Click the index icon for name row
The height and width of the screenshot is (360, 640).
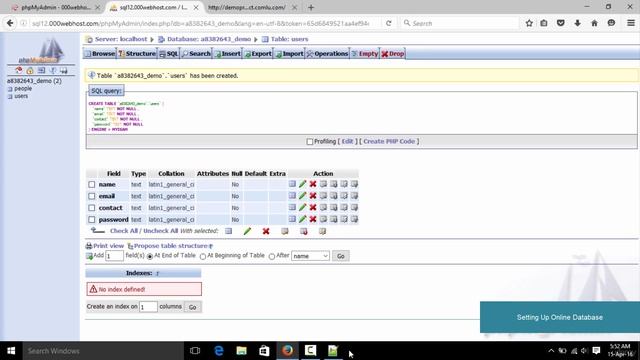coord(344,184)
